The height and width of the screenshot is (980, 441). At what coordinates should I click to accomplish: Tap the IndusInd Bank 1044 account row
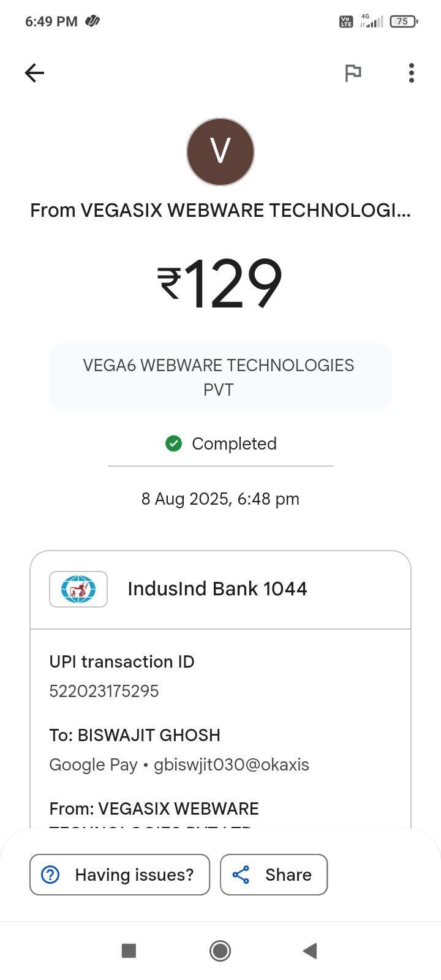217,589
